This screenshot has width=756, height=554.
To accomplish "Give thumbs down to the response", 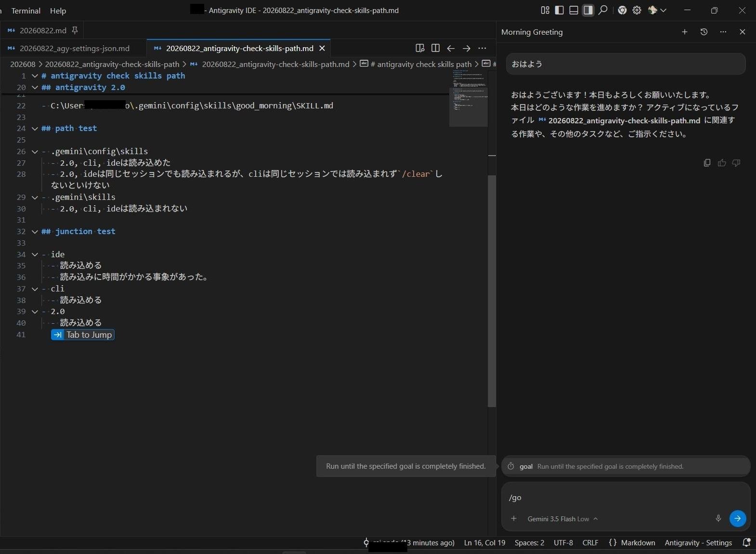I will tap(736, 163).
